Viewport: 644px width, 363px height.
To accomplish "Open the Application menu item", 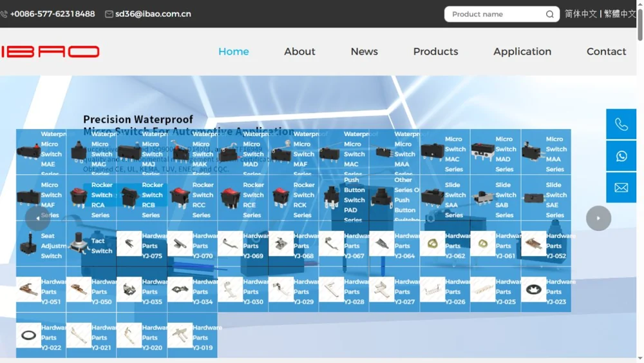I will click(522, 52).
